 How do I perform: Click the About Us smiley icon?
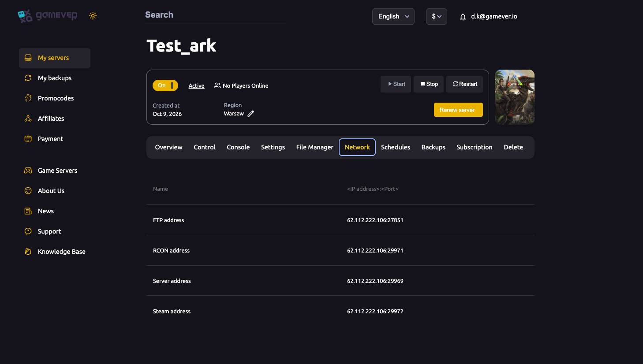coord(28,191)
